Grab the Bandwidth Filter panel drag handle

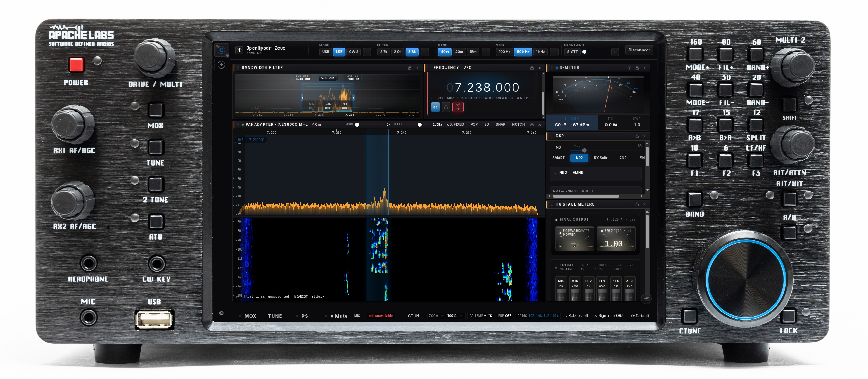pos(238,68)
